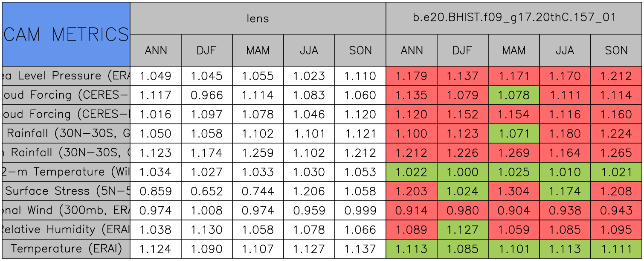Select the SON header under the BHIST case
Viewport: 644px width, 261px height.
click(x=616, y=50)
